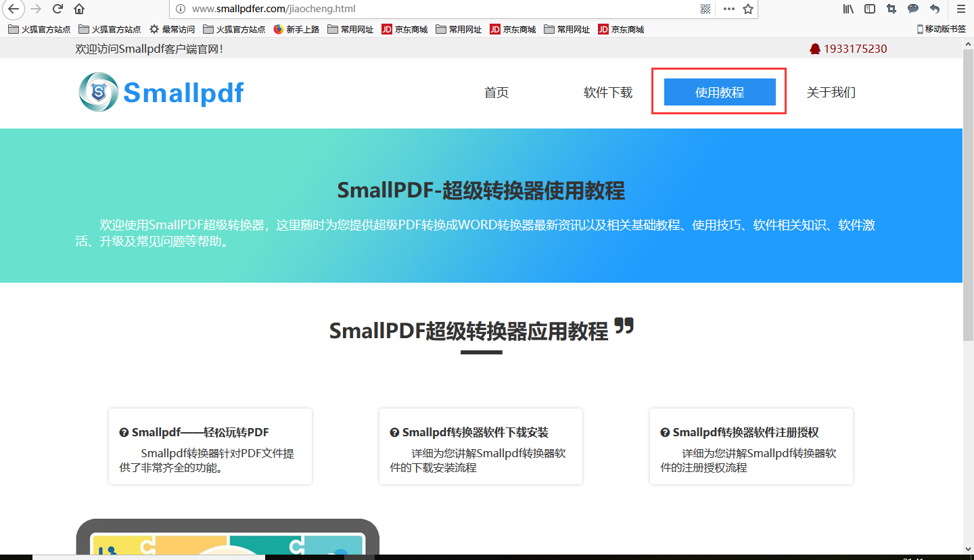
Task: Click the browser forward arrow
Action: (x=36, y=9)
